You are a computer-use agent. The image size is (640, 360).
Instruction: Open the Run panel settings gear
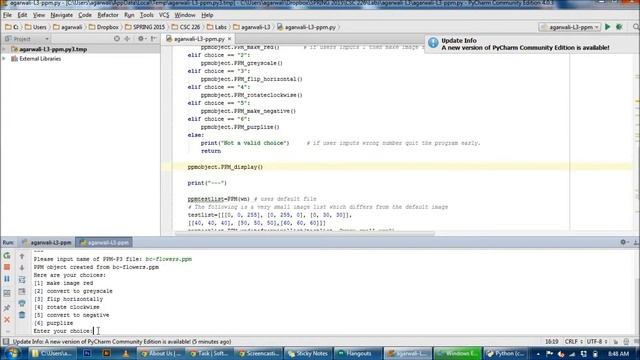point(624,242)
